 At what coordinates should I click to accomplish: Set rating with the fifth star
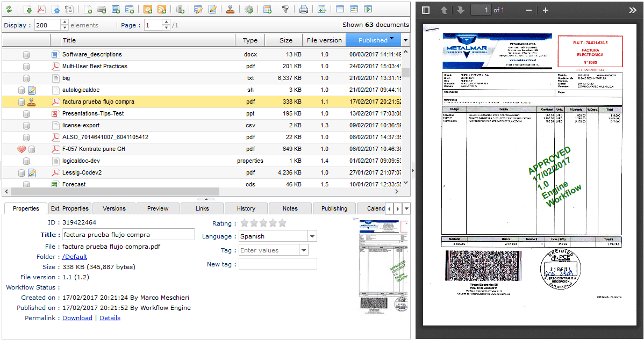point(282,223)
